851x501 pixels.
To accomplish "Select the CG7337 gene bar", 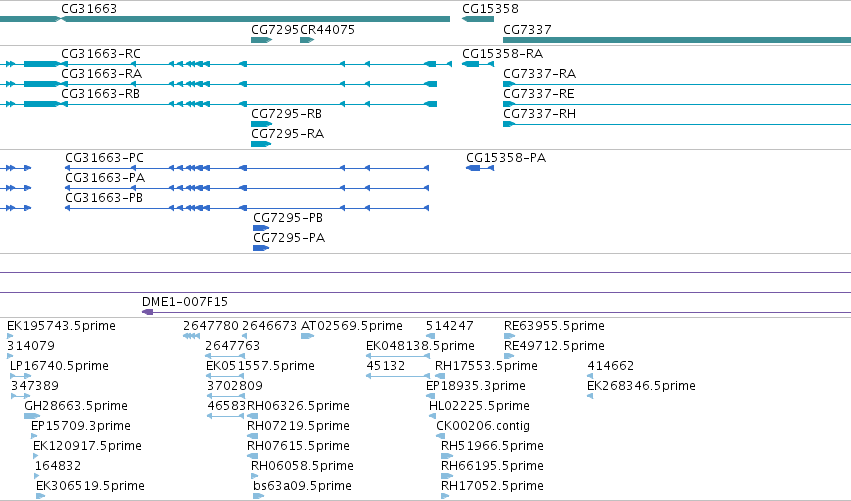I will [677, 40].
